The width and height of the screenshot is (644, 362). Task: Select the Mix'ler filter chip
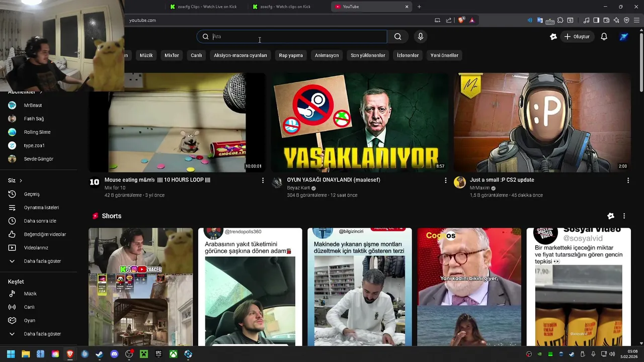pyautogui.click(x=172, y=55)
